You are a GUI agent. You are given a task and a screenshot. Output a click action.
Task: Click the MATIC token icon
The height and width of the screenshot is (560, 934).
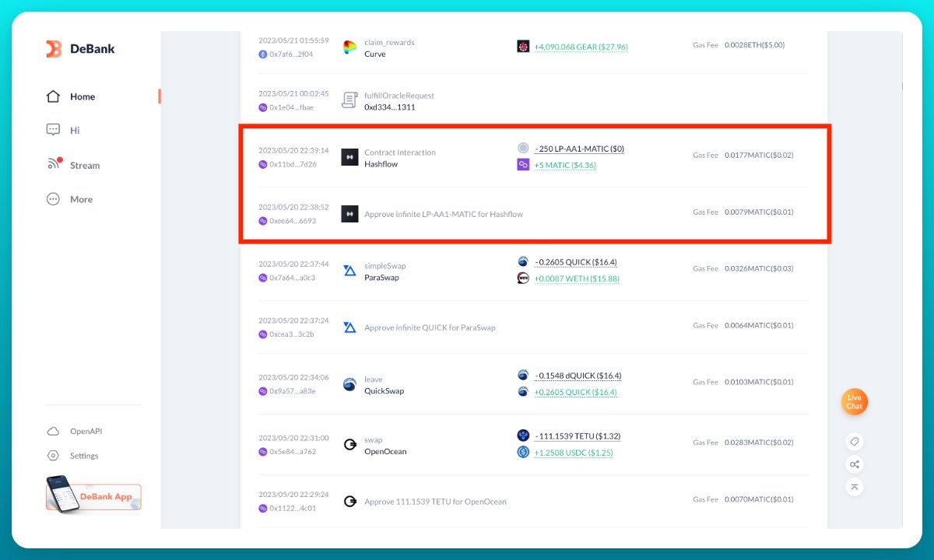point(523,165)
